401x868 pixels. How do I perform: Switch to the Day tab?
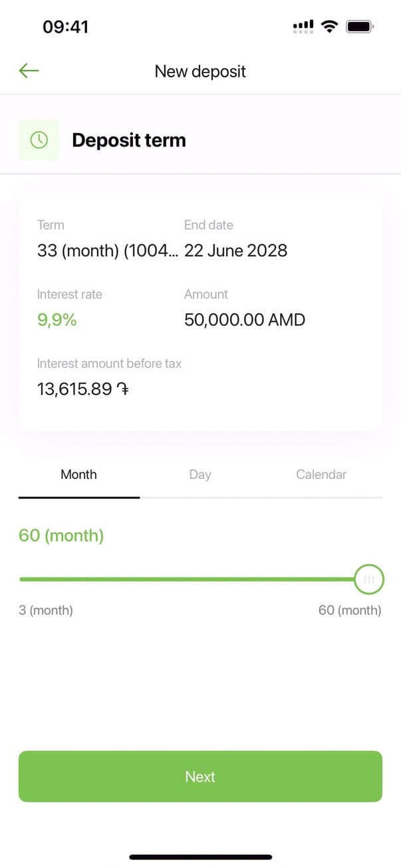coord(200,475)
